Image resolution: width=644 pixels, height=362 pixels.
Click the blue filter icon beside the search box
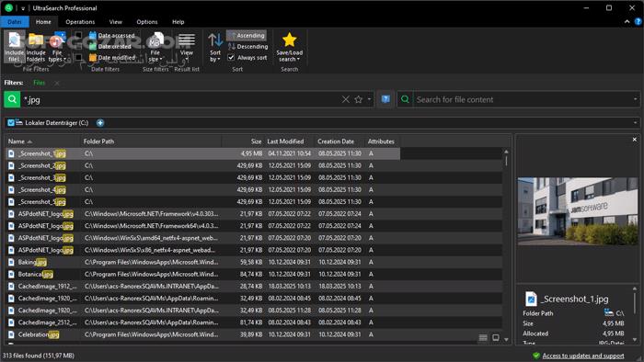(x=385, y=99)
